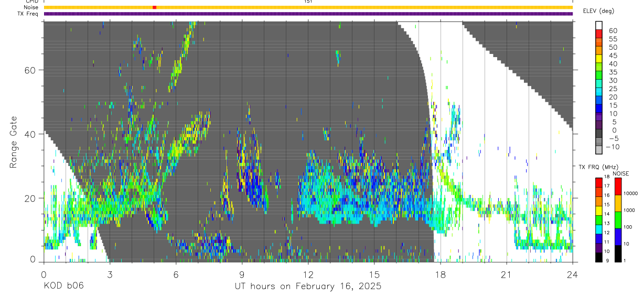Click the yellow segment of the TX FRQ colorbar
This screenshot has height=297, width=644.
point(599,211)
